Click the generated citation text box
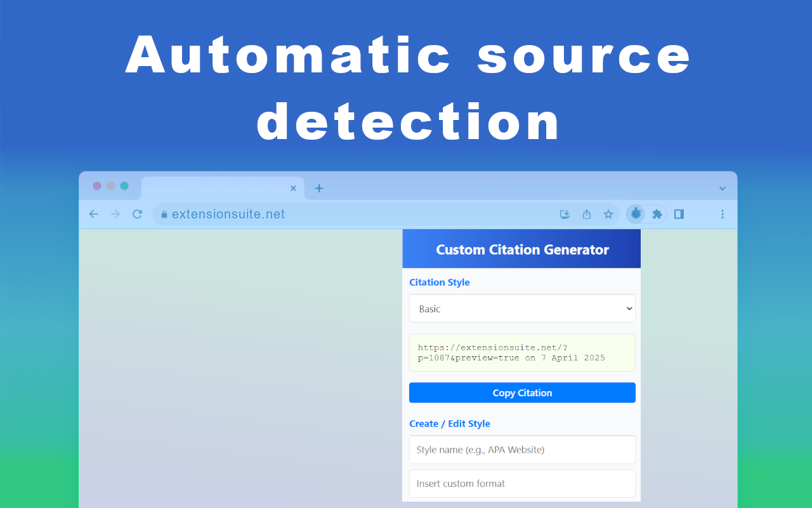The width and height of the screenshot is (812, 508). [x=522, y=352]
